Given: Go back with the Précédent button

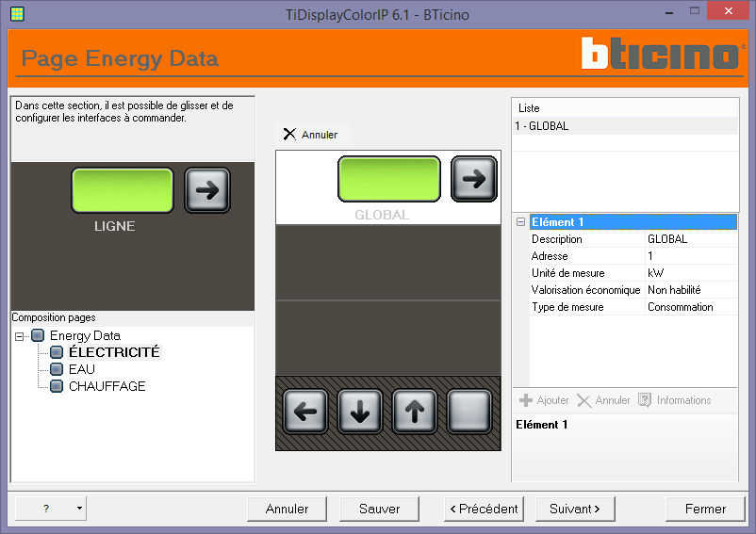Looking at the screenshot, I should pyautogui.click(x=484, y=509).
